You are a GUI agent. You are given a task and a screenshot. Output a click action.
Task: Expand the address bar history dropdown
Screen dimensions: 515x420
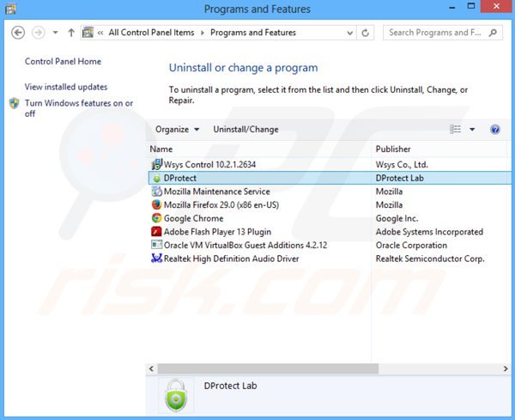350,33
